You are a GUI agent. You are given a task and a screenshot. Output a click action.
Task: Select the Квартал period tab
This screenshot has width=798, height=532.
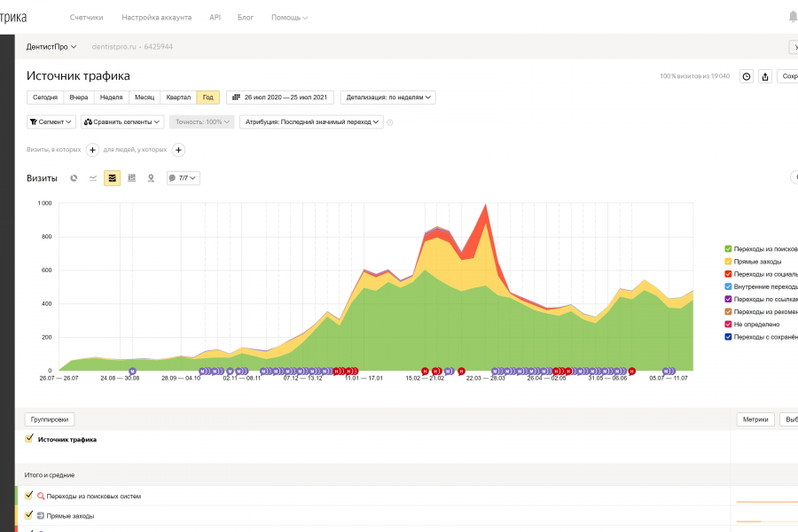point(178,98)
